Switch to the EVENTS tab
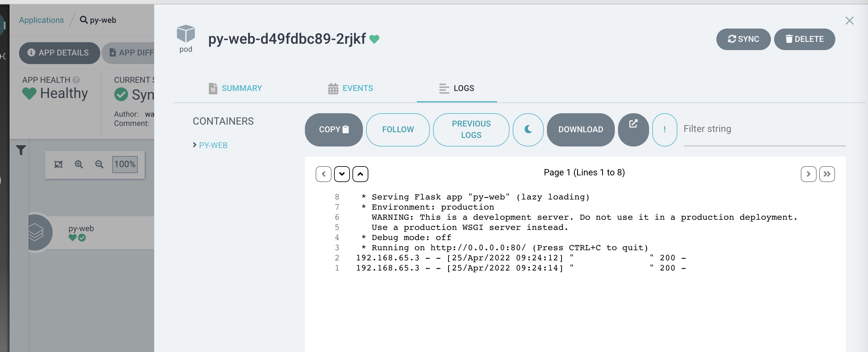This screenshot has width=868, height=352. point(351,88)
